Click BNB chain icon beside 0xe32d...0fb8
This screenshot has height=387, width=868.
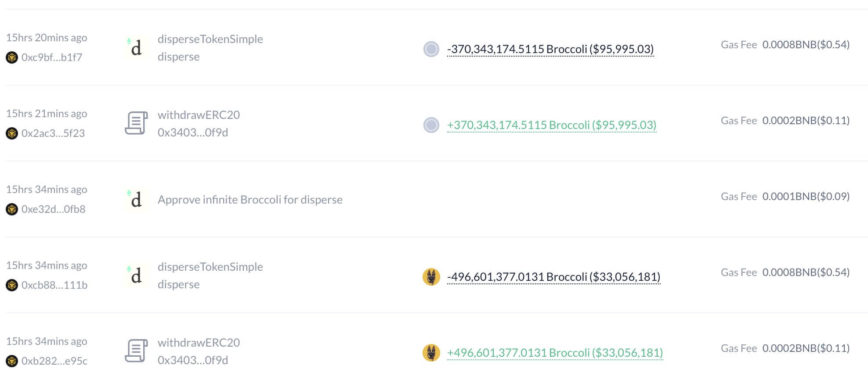[x=12, y=209]
